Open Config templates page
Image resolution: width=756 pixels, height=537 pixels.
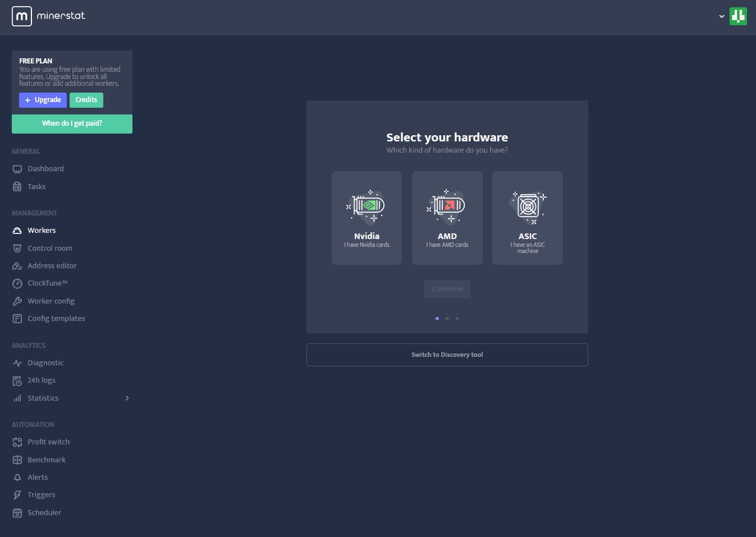(x=56, y=319)
